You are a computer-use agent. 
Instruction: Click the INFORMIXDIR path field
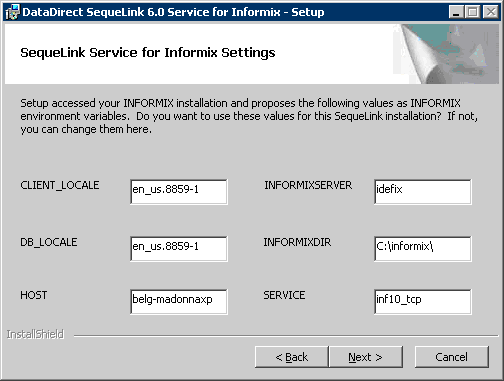pyautogui.click(x=423, y=249)
